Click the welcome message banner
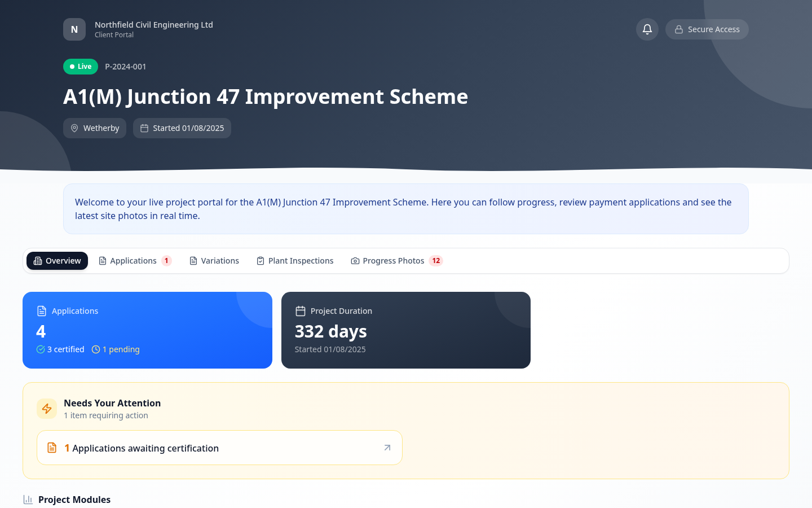Screen dimensions: 812x508 pos(406,209)
